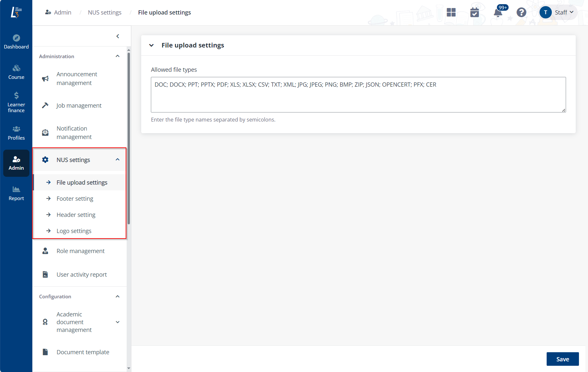Open Profiles section in sidebar
This screenshot has height=372, width=588.
tap(16, 133)
